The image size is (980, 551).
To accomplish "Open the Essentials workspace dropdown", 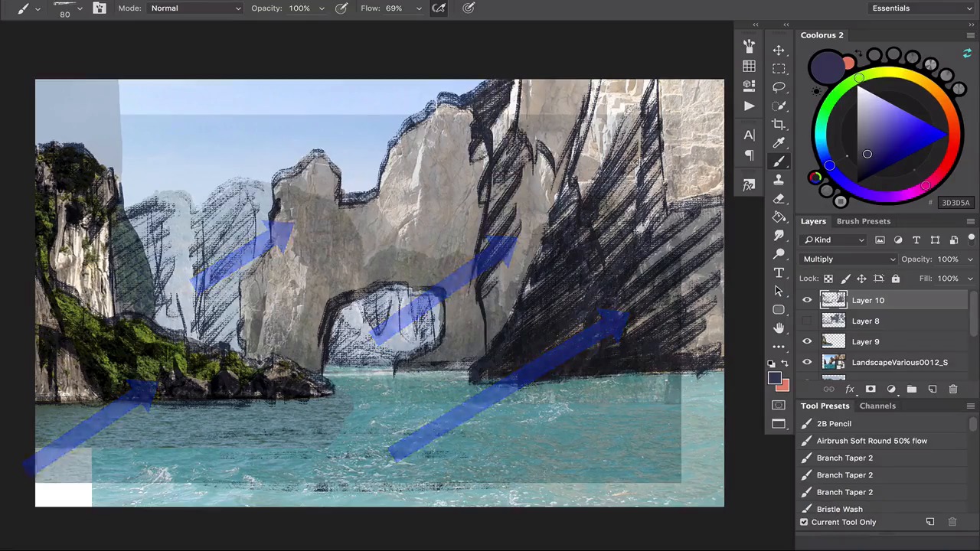I will click(x=921, y=8).
